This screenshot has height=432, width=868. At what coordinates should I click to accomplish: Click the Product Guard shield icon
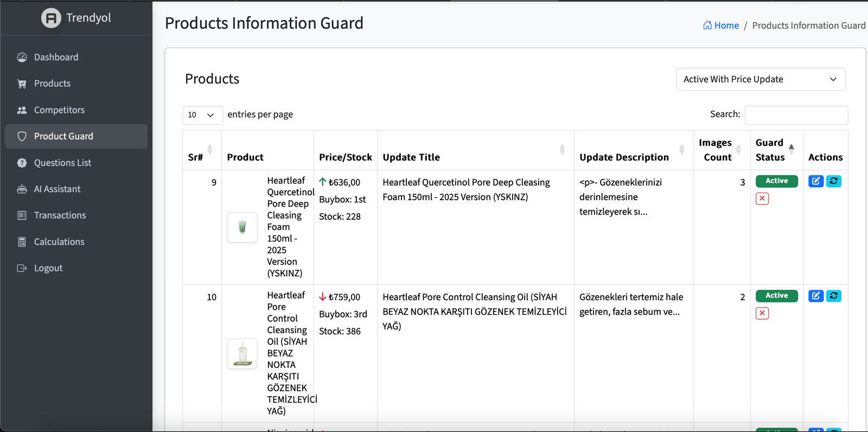[22, 136]
